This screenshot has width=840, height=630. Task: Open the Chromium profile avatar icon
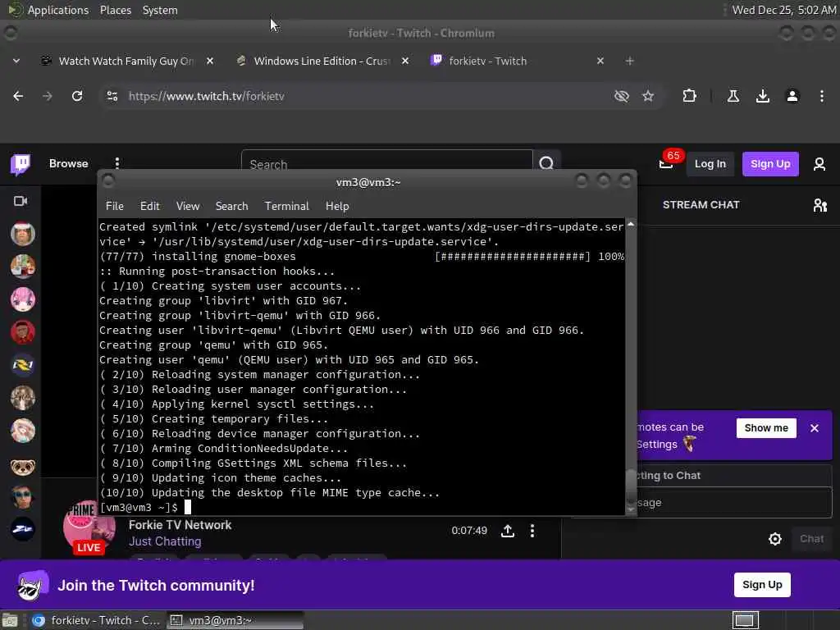click(x=792, y=96)
